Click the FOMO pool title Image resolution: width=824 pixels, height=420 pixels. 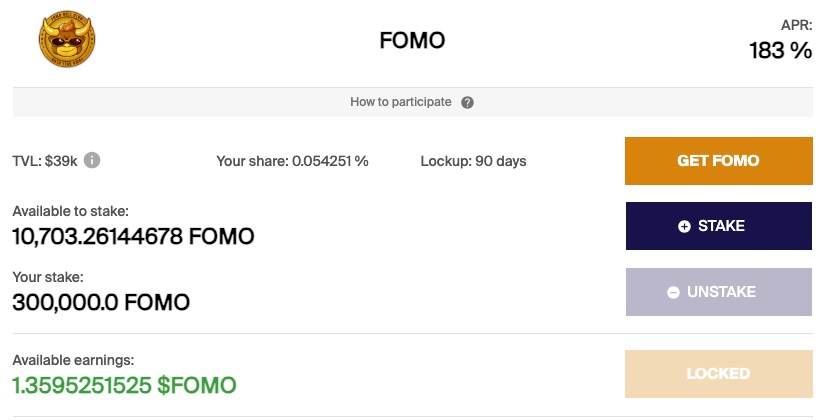[x=412, y=41]
